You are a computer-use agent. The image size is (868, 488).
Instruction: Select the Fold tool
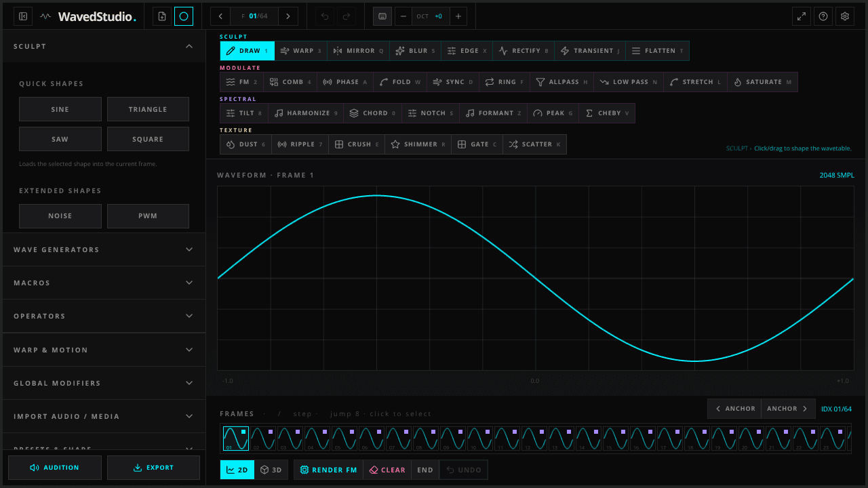400,82
